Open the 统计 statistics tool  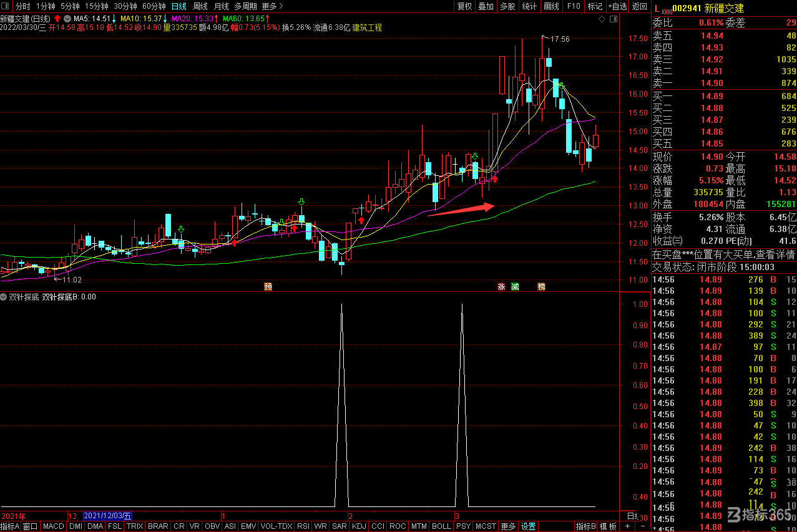[529, 6]
